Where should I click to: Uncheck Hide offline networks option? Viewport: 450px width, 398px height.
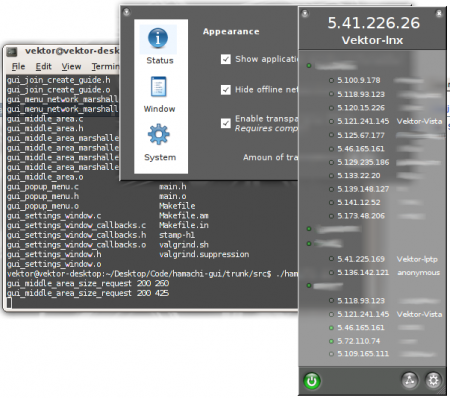(x=226, y=90)
